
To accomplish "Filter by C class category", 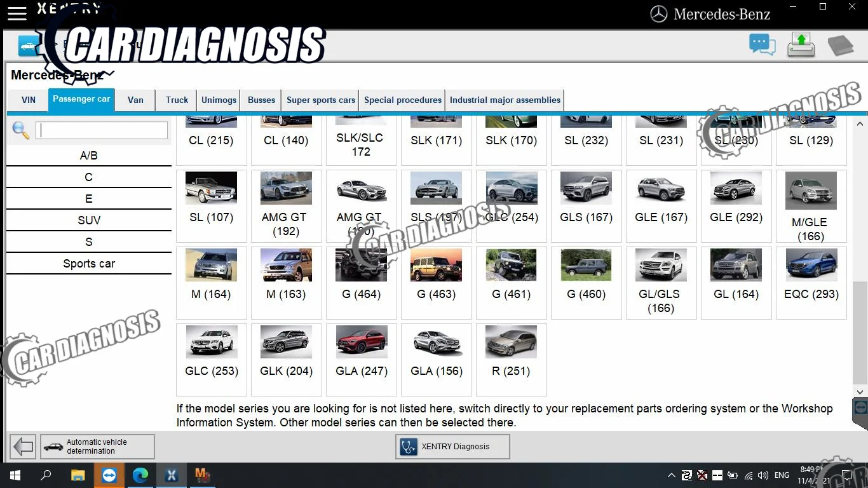I will pos(89,177).
